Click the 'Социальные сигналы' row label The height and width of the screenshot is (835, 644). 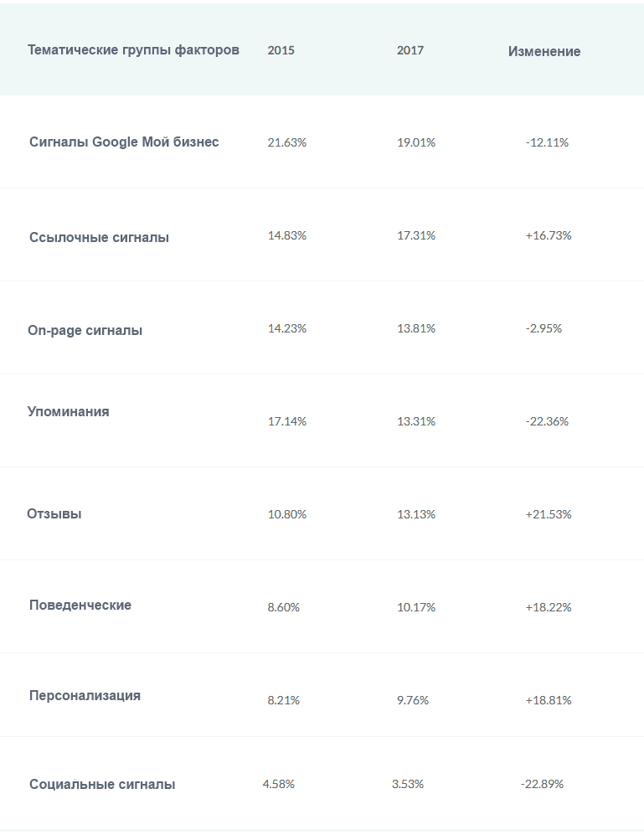(102, 785)
